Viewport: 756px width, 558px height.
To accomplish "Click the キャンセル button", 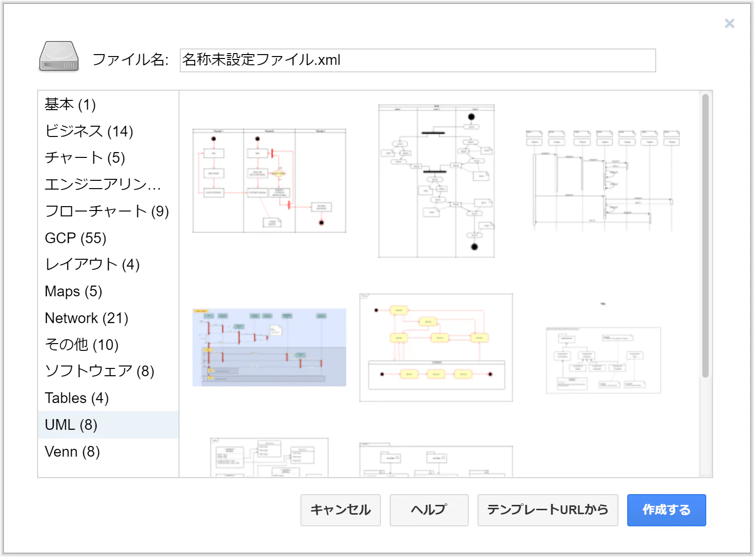I will point(340,510).
